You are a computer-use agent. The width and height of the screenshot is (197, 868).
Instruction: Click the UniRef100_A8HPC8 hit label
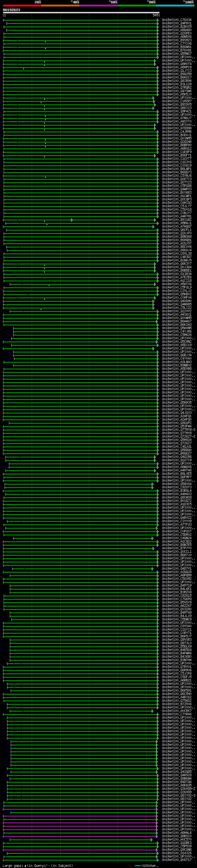[x=177, y=67]
